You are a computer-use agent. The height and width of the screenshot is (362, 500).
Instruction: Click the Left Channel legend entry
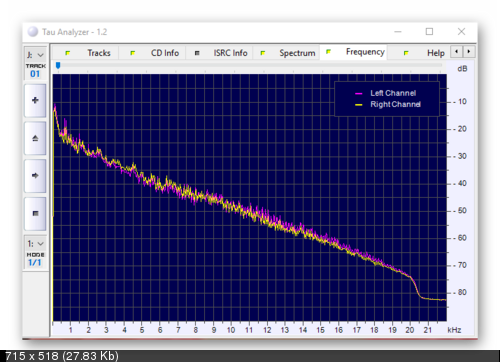click(x=386, y=93)
